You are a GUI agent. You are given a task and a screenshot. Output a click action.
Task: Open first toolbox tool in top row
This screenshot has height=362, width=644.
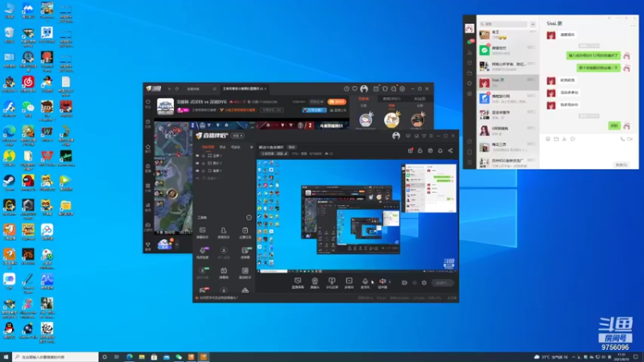pyautogui.click(x=203, y=232)
